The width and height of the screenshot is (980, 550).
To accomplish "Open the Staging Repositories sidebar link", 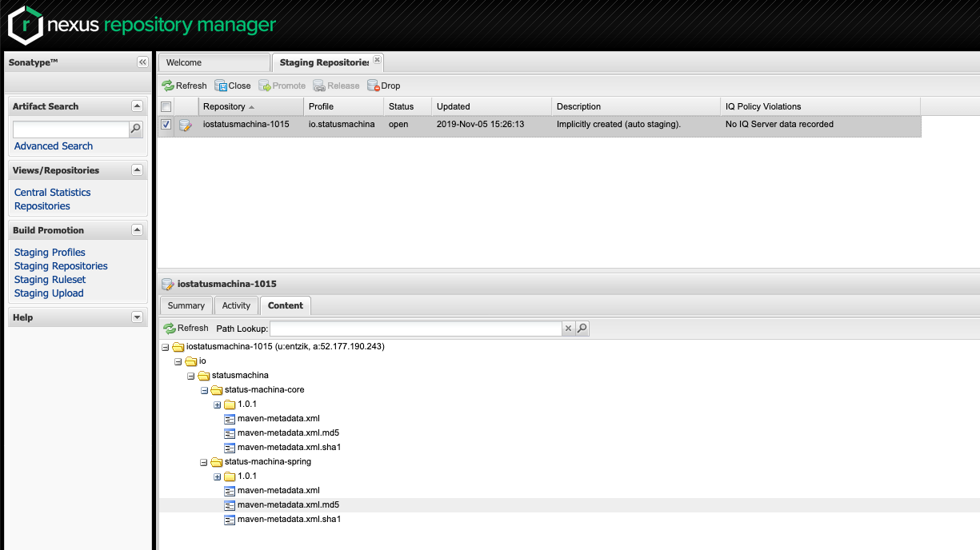I will (61, 266).
